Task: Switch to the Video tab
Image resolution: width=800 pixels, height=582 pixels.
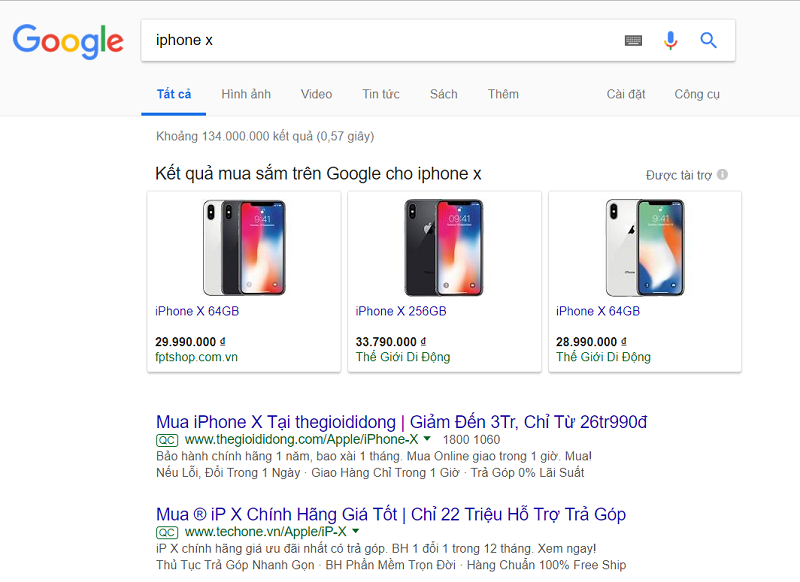Action: pos(316,94)
